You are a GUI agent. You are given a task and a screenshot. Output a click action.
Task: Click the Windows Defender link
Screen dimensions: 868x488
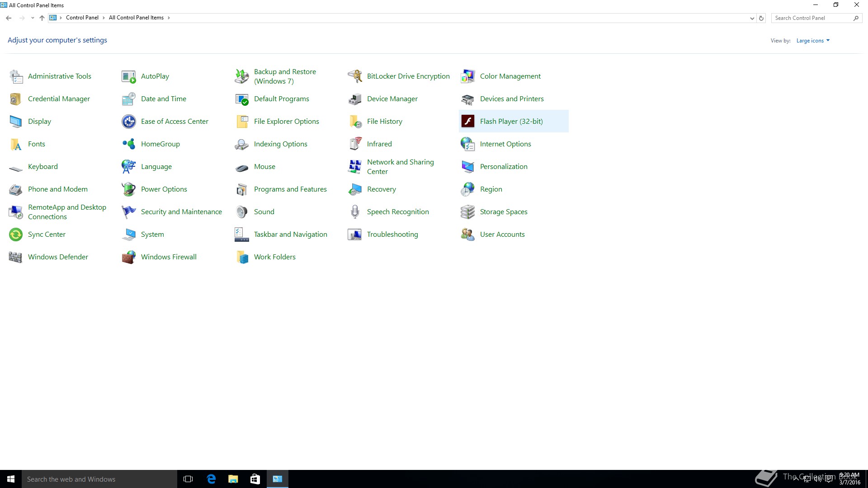(x=58, y=257)
